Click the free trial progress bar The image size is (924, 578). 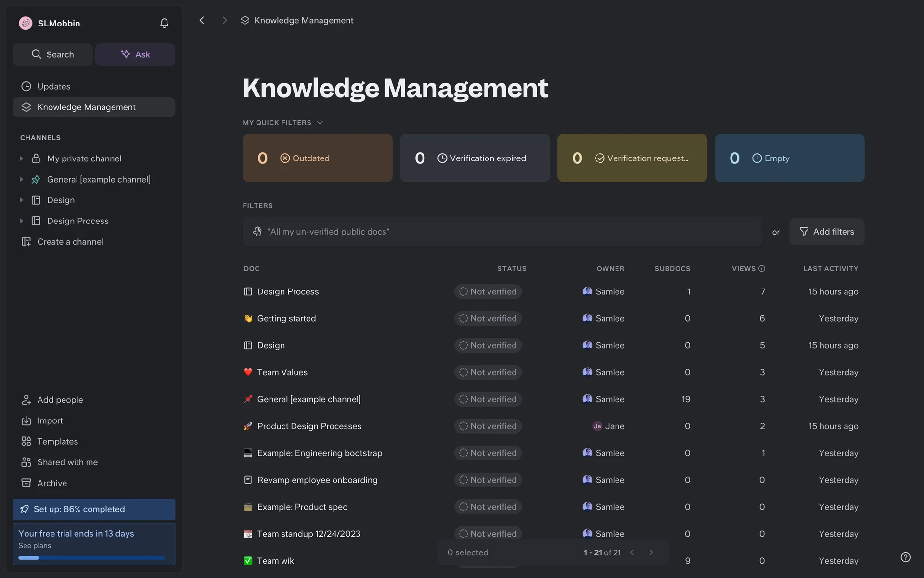click(x=91, y=558)
